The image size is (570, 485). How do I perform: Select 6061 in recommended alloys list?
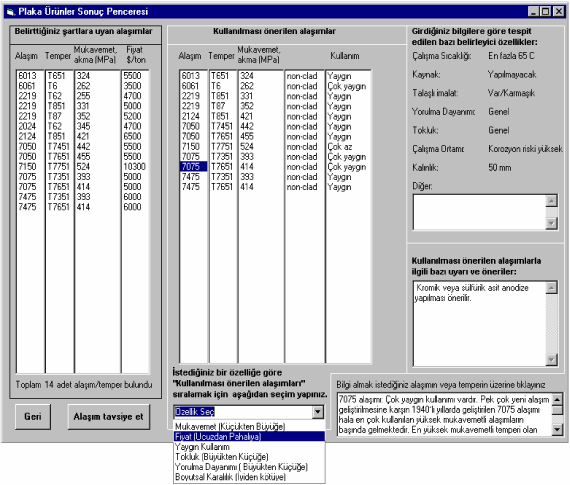pyautogui.click(x=191, y=86)
